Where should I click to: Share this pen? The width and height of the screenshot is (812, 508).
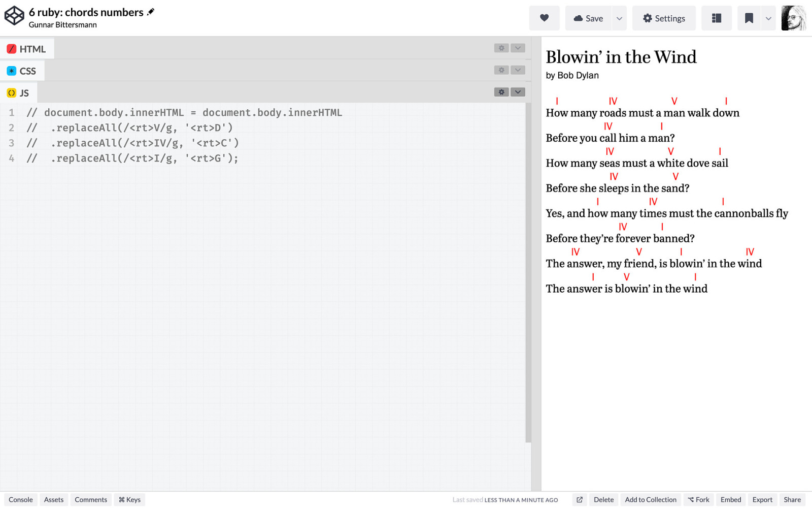tap(792, 499)
